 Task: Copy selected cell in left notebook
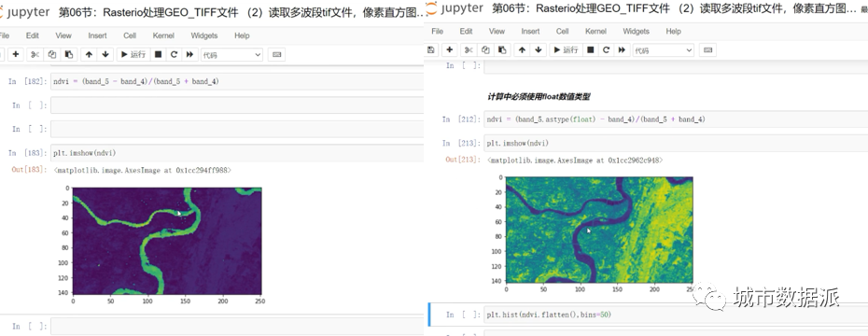51,54
